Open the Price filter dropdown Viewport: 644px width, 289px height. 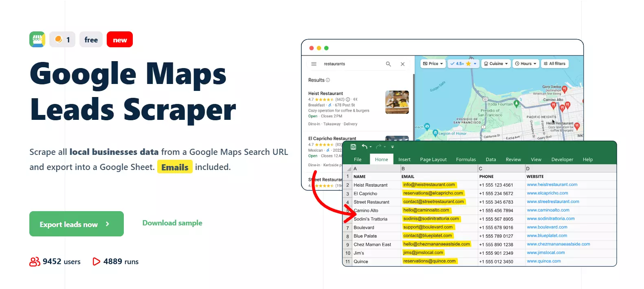pyautogui.click(x=433, y=64)
